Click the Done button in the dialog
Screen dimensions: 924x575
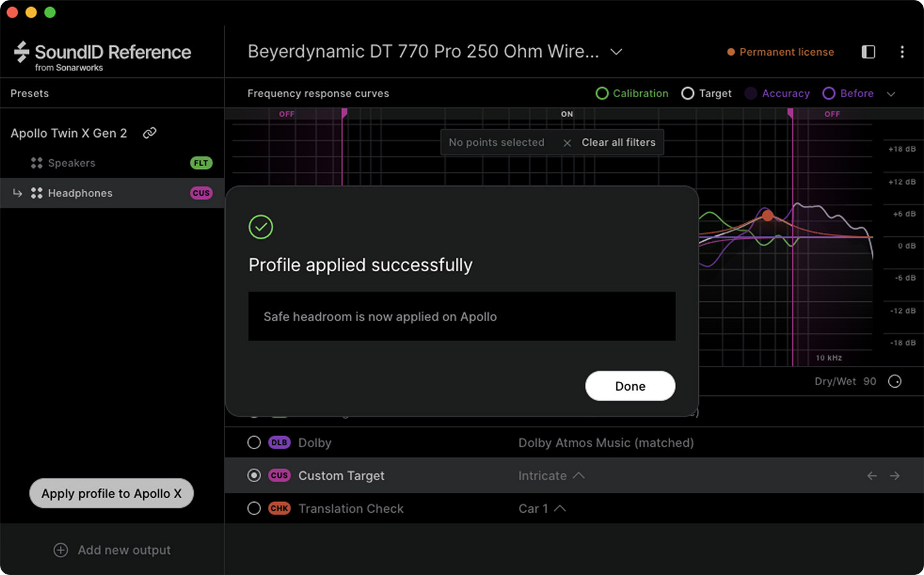tap(630, 386)
